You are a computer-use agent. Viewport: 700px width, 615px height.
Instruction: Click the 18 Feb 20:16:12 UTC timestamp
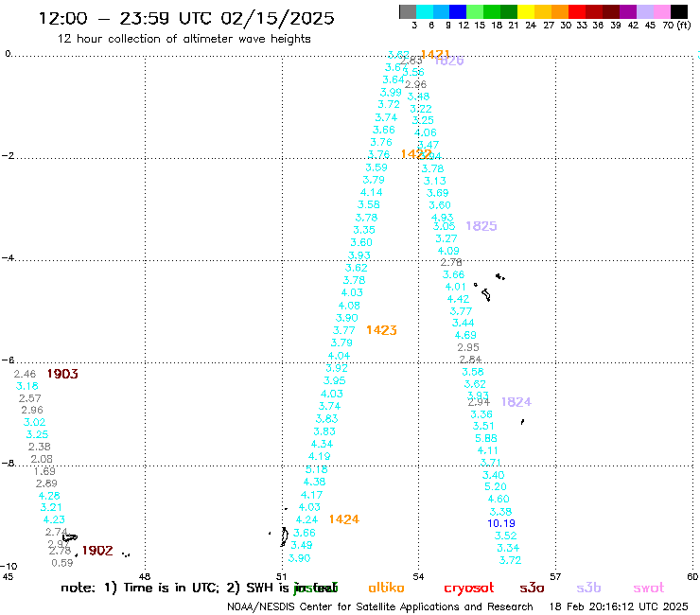pos(619,606)
